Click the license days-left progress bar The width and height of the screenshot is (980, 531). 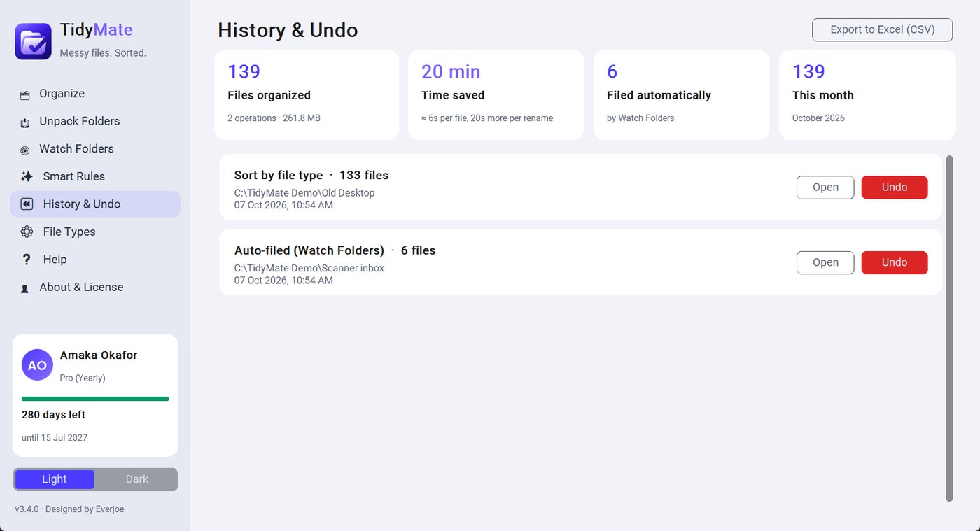pyautogui.click(x=95, y=399)
